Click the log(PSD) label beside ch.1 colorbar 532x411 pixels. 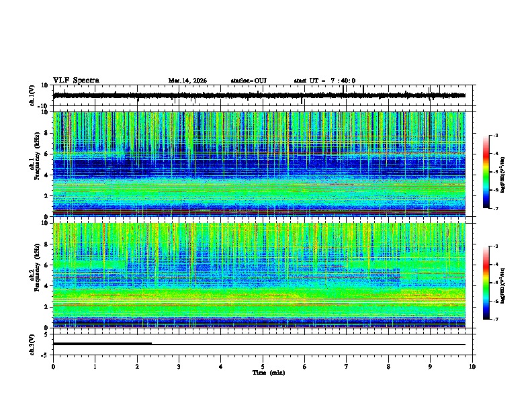tap(502, 175)
